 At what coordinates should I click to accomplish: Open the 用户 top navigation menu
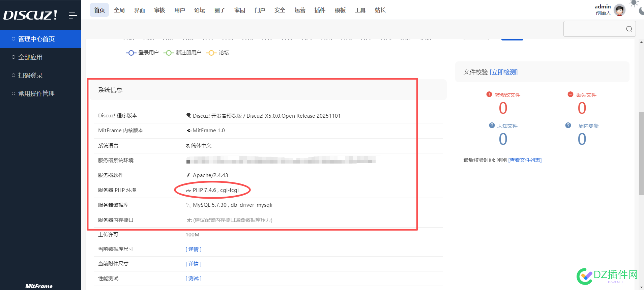(x=180, y=10)
